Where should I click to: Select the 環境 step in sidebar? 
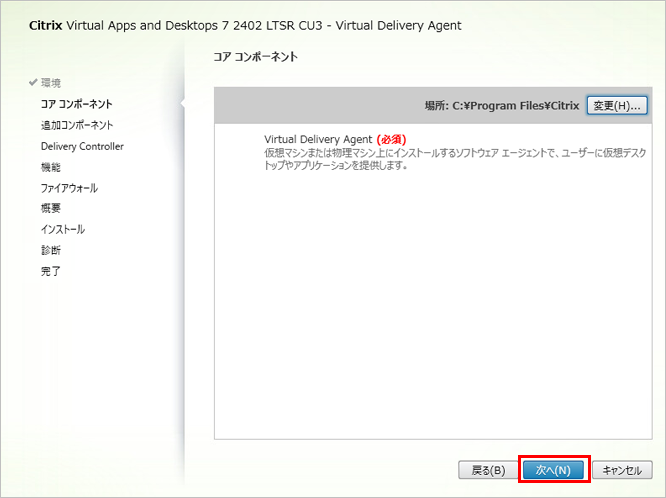[x=50, y=82]
